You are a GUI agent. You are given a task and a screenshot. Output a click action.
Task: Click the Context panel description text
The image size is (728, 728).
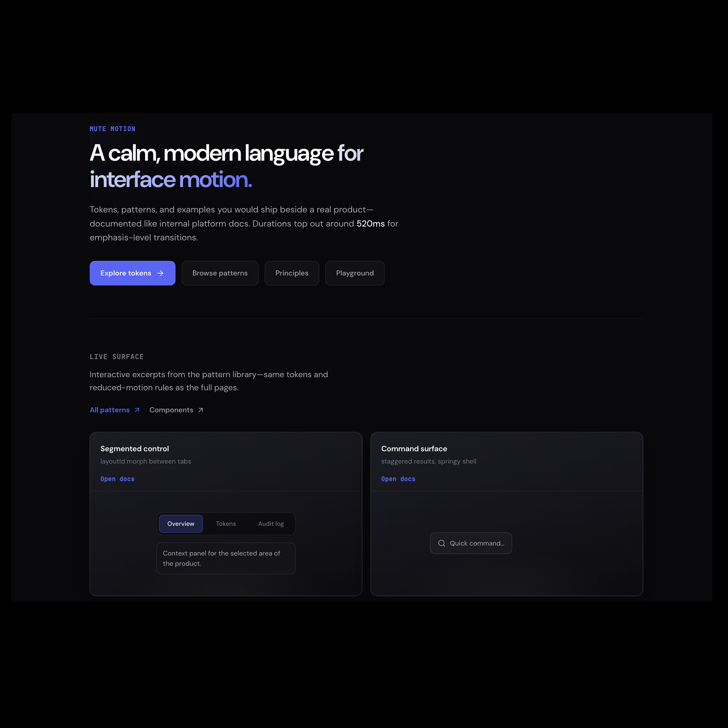[221, 558]
